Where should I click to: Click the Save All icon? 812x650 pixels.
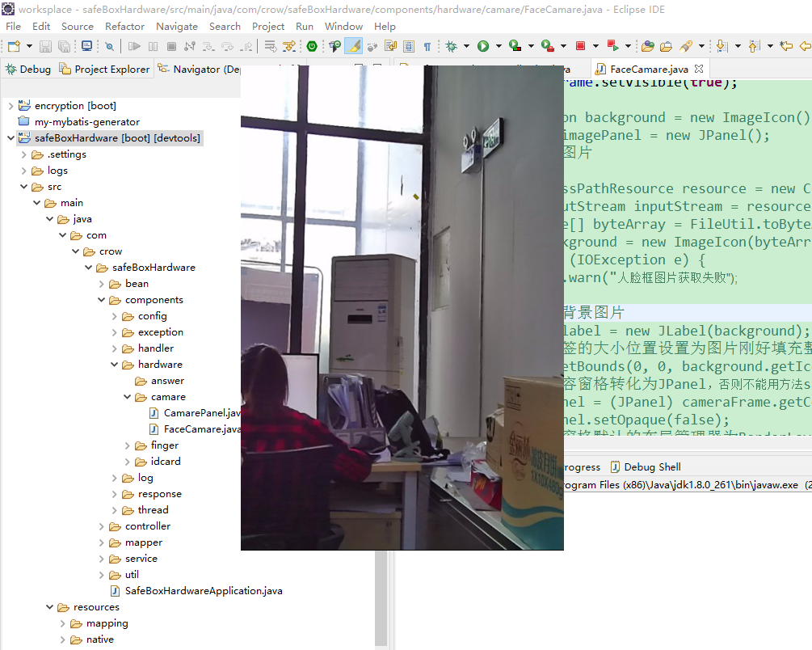[x=64, y=47]
